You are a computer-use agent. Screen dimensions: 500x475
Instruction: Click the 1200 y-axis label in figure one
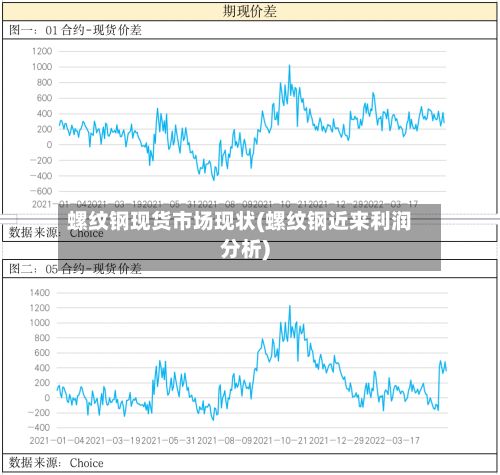pyautogui.click(x=42, y=51)
